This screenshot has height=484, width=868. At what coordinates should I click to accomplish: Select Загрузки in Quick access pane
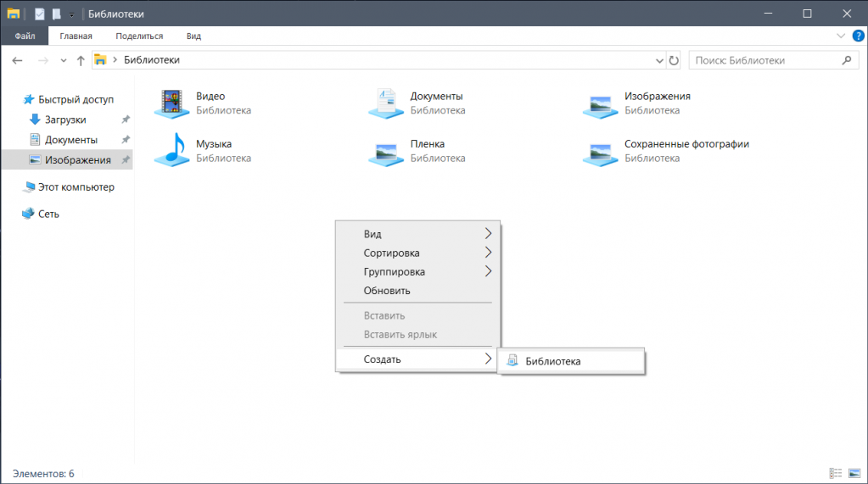pyautogui.click(x=65, y=120)
